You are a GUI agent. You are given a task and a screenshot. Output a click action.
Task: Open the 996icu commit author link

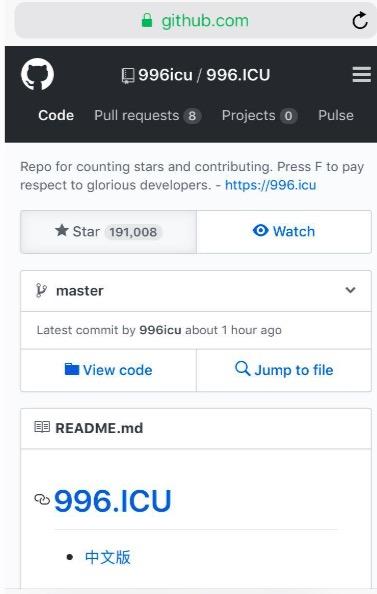(160, 330)
